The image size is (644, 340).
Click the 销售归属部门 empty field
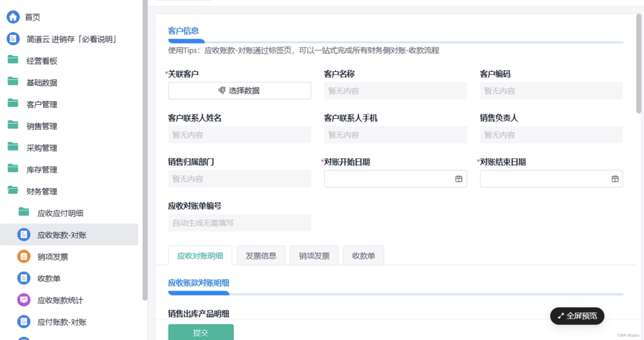[240, 179]
